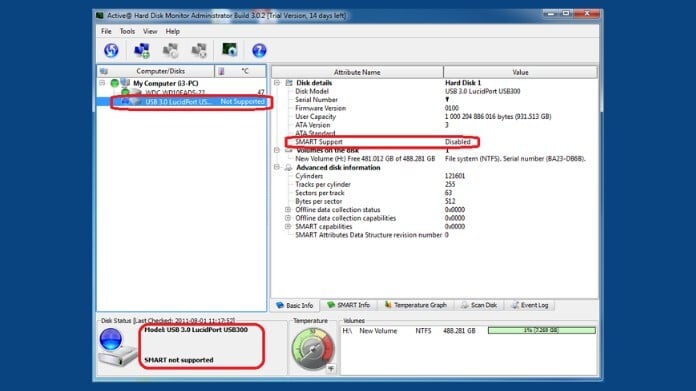The image size is (696, 391).
Task: Collapse the Advanced disk information section
Action: [x=277, y=167]
